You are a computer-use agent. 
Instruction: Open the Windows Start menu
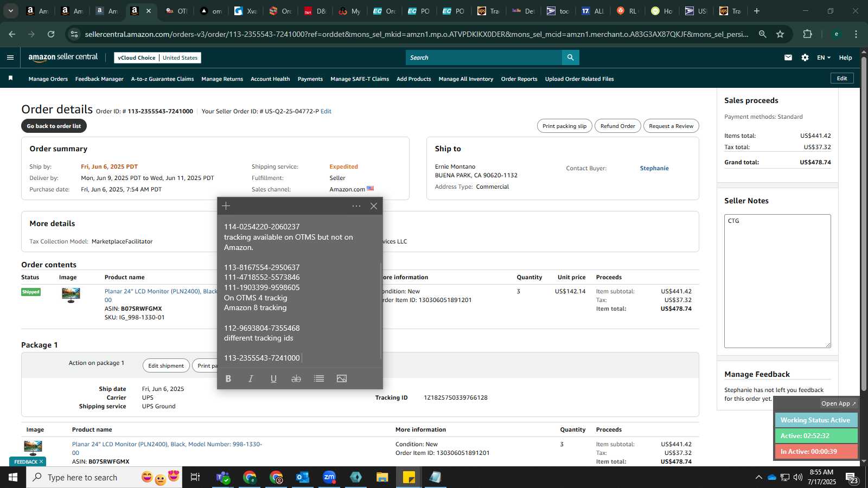[13, 477]
